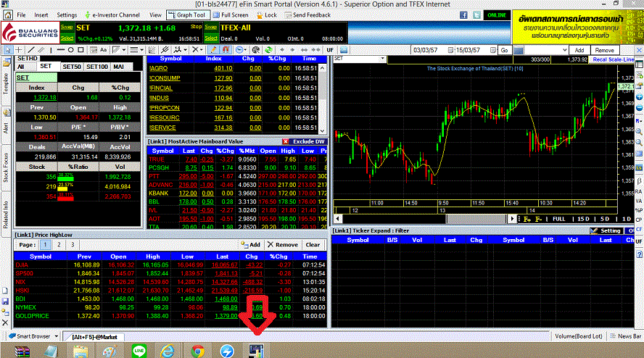Expand the Smart Browser dropdown arrow
The image size is (644, 358).
[57, 336]
